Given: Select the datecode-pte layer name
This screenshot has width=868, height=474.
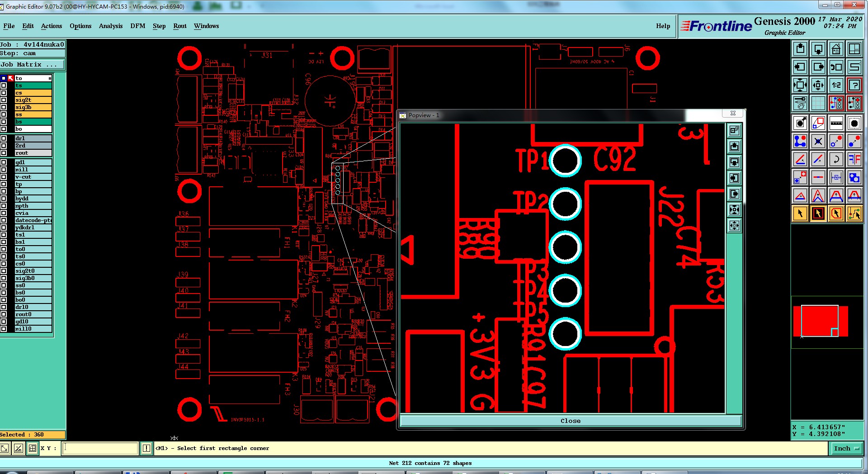Looking at the screenshot, I should tap(33, 220).
